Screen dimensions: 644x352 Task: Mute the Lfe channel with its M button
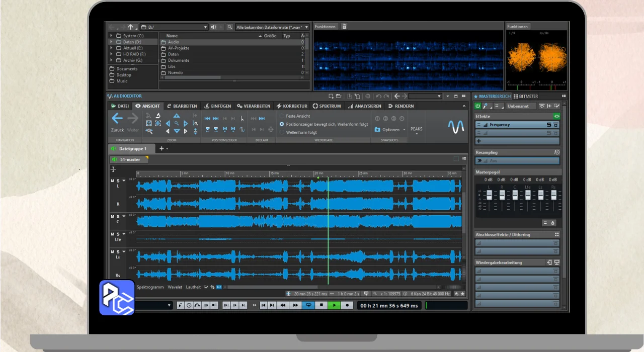tap(112, 234)
